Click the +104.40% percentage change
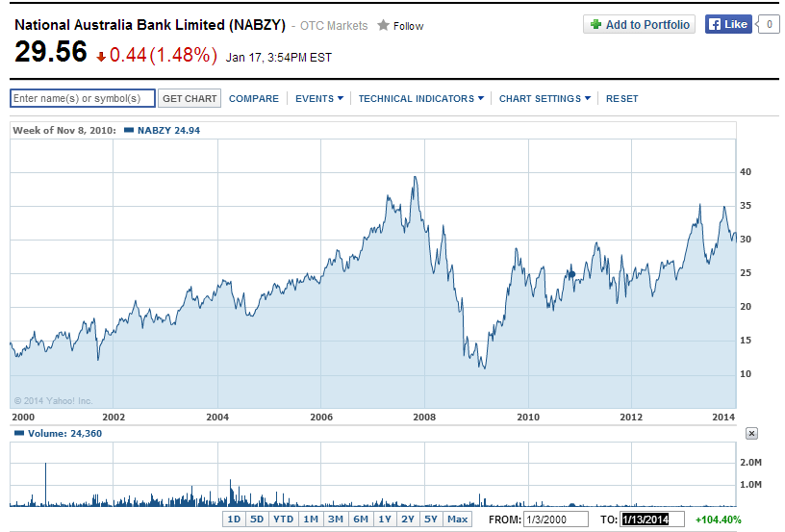The width and height of the screenshot is (785, 532). pos(718,519)
